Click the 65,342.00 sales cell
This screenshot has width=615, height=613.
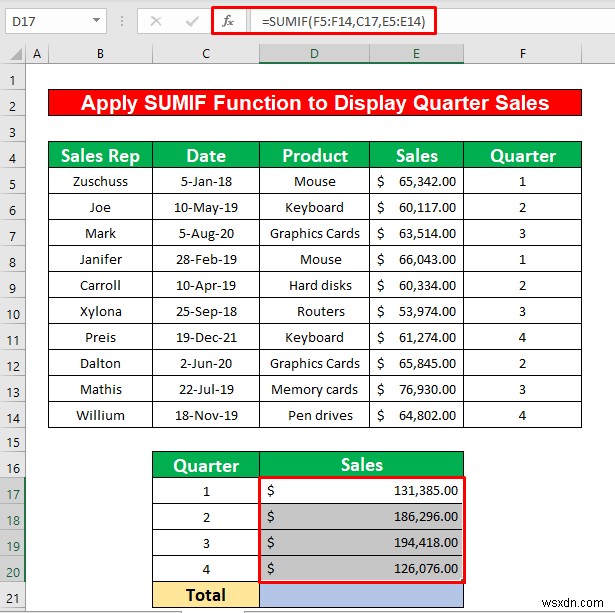[416, 181]
